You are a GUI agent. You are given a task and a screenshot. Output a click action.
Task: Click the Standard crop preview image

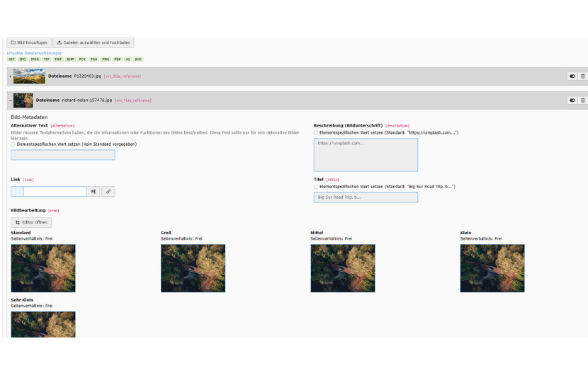click(x=43, y=268)
